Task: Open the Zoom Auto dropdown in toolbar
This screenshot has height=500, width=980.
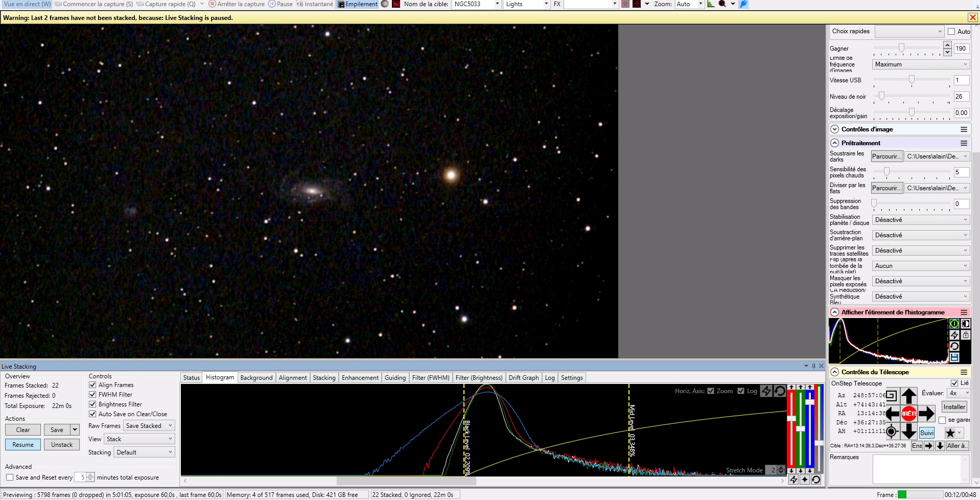Action: tap(689, 4)
